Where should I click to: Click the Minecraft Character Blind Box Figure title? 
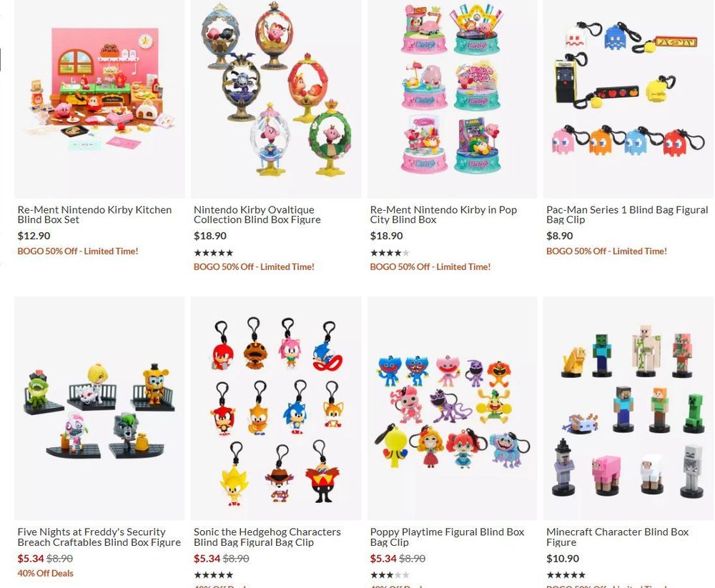coord(618,537)
